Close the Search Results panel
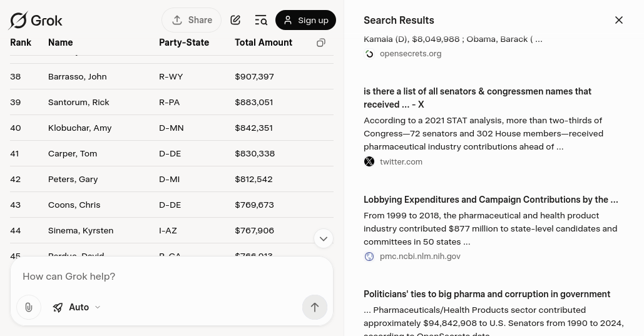The image size is (644, 336). click(x=619, y=20)
